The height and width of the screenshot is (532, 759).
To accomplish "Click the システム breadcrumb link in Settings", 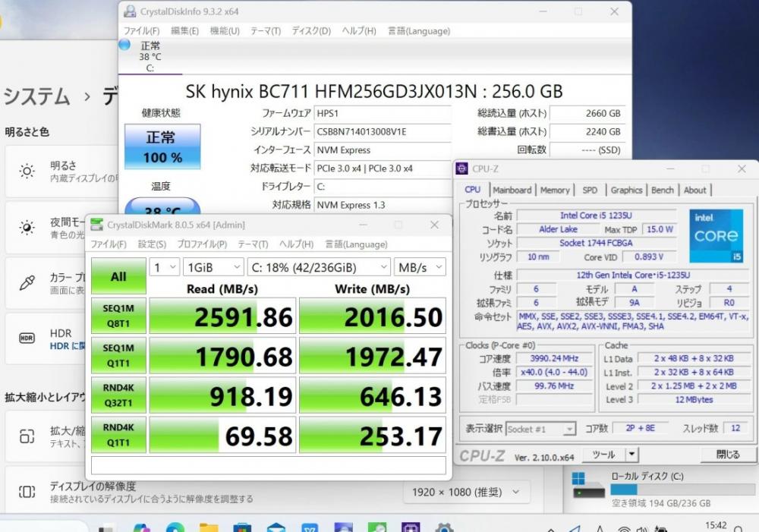I will (x=36, y=96).
